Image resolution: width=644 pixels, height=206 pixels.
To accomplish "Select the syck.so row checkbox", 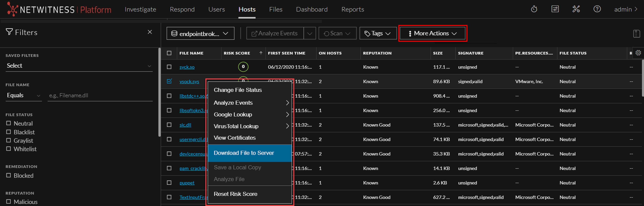I will coord(169,67).
